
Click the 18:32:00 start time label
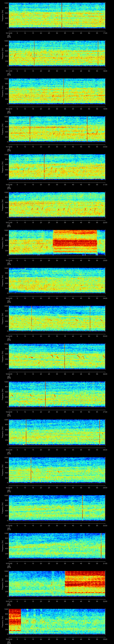9,639
